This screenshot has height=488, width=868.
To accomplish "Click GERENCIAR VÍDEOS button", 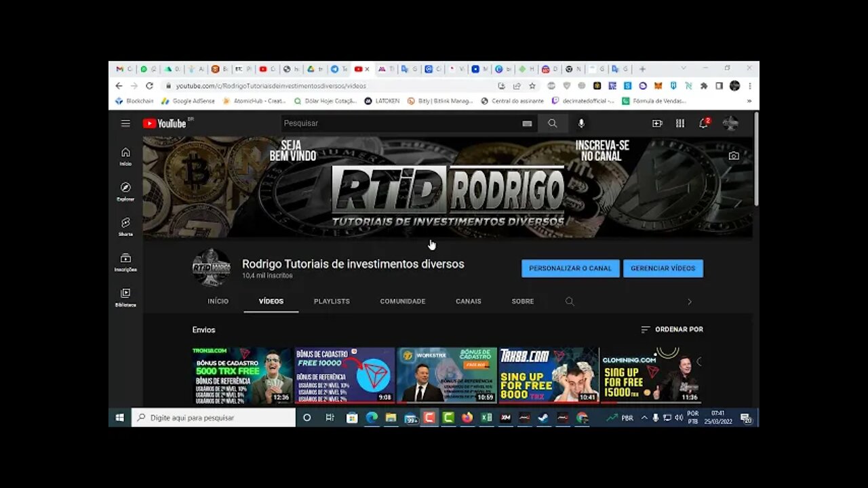I will [x=663, y=268].
